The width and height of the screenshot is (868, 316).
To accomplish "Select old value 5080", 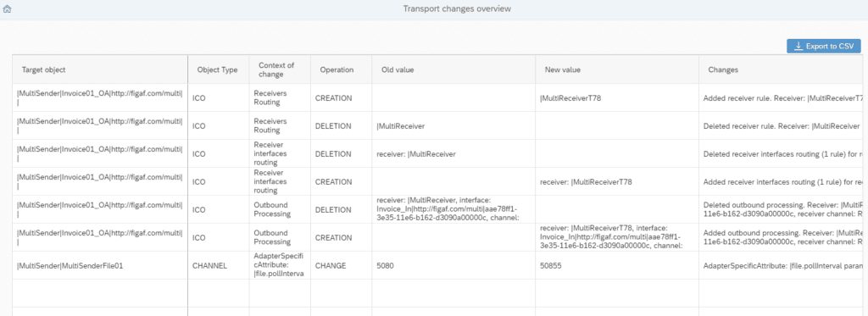I will tap(453, 266).
